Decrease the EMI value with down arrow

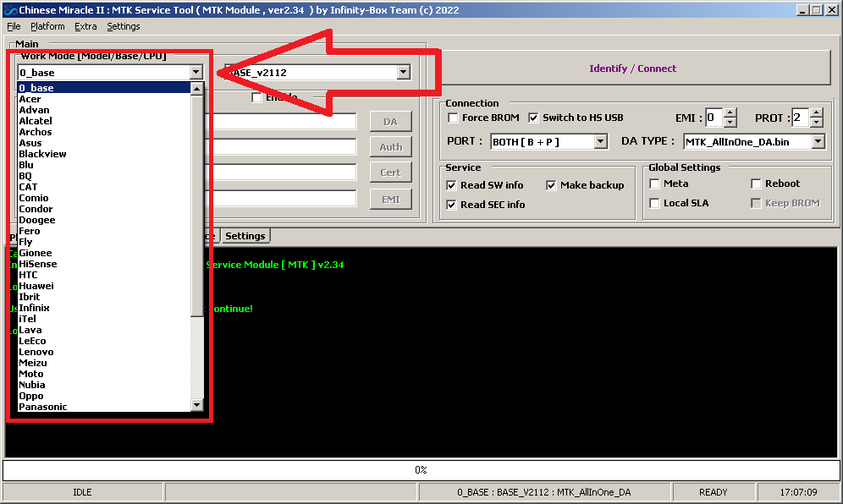(730, 123)
